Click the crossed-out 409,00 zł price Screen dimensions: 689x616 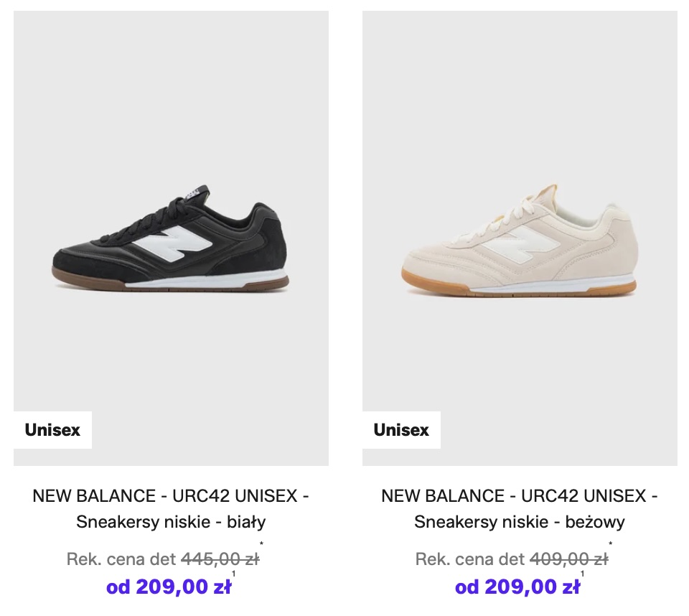tap(568, 559)
